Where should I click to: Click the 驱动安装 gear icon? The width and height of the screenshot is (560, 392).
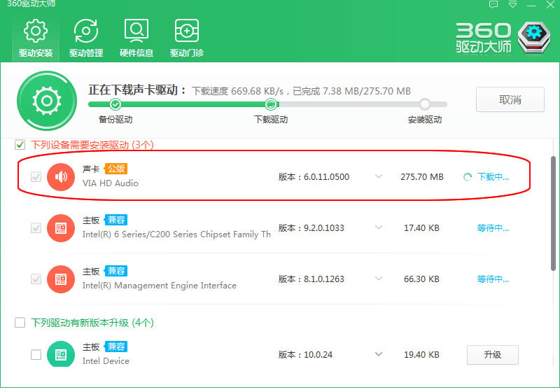[36, 32]
